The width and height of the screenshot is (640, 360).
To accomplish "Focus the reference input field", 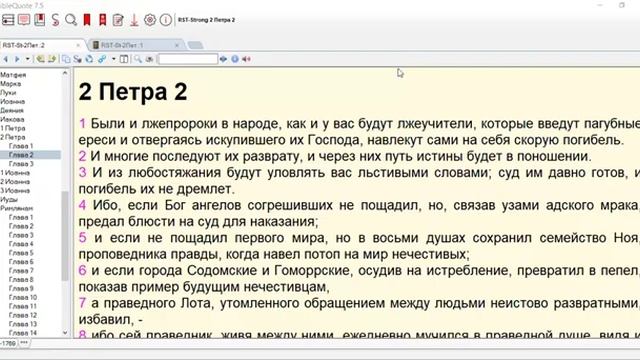I will (x=188, y=59).
